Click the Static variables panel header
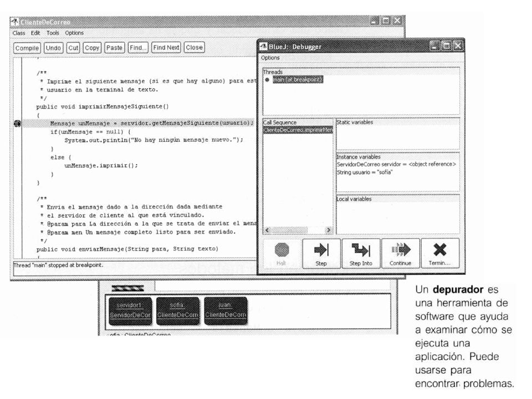This screenshot has width=532, height=399. pyautogui.click(x=355, y=122)
